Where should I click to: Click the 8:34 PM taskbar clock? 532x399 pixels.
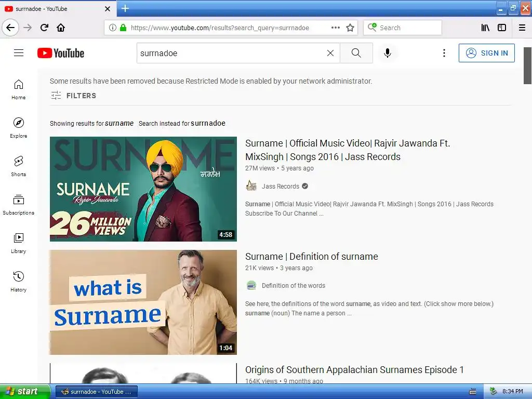pyautogui.click(x=512, y=391)
